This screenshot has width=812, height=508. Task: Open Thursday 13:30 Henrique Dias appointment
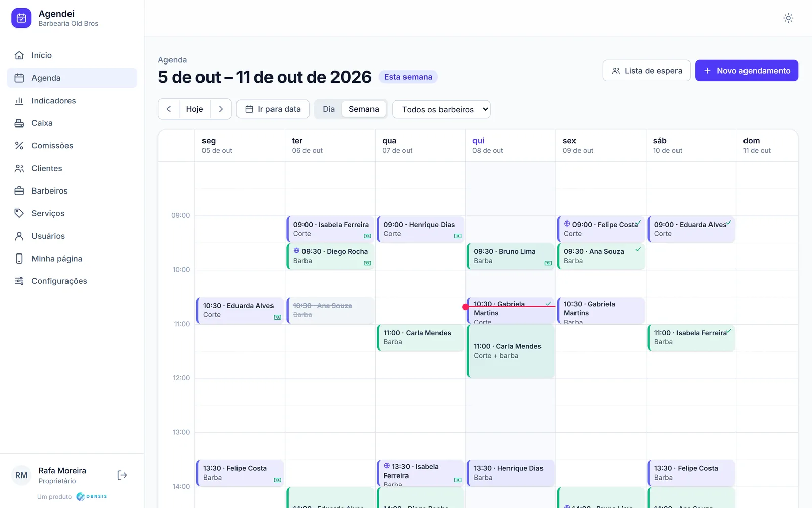[x=511, y=473]
